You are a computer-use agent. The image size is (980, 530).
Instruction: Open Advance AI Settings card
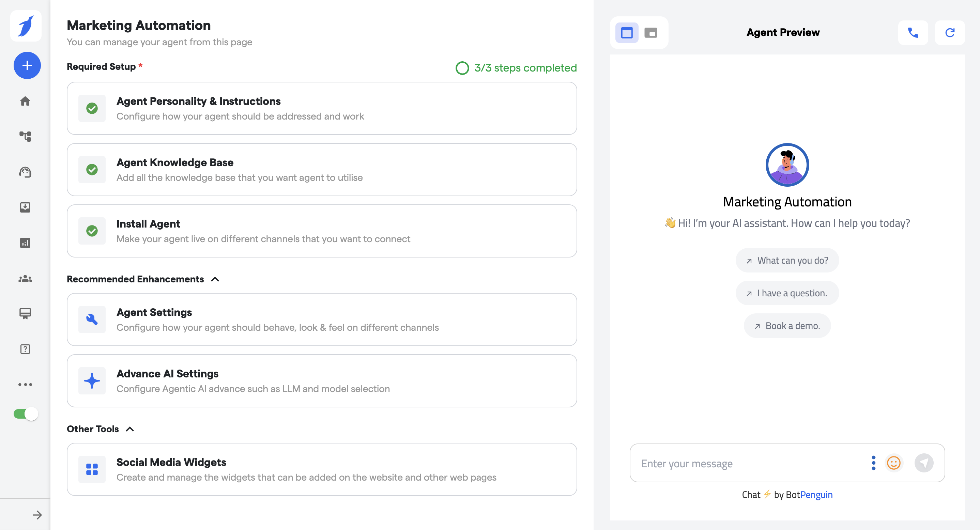click(x=321, y=380)
